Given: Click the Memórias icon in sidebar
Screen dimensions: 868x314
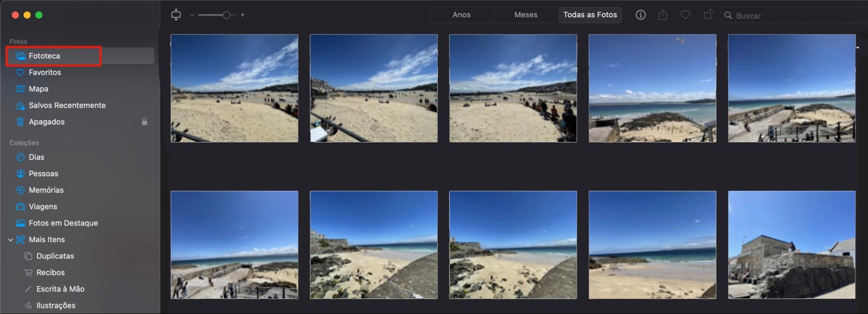Looking at the screenshot, I should tap(20, 190).
